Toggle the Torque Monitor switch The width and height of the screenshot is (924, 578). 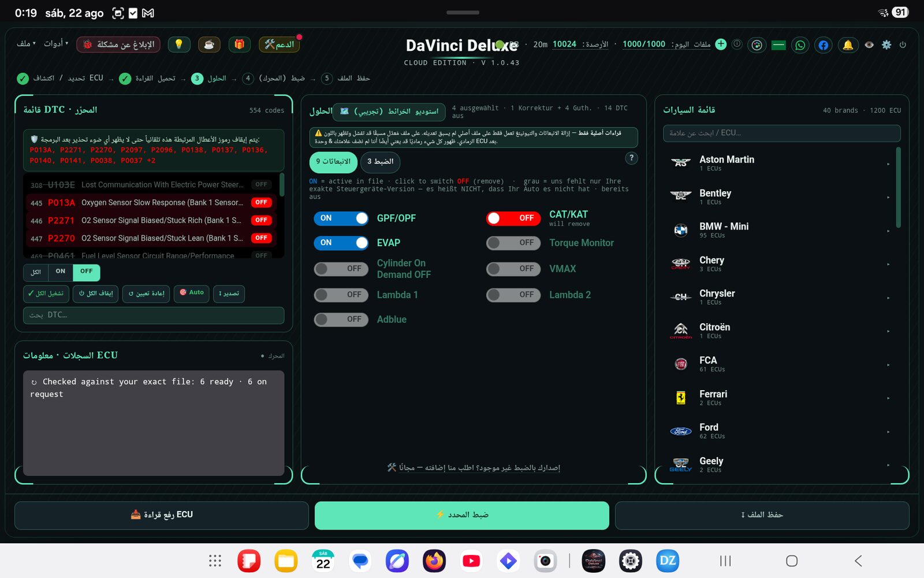[x=513, y=243]
